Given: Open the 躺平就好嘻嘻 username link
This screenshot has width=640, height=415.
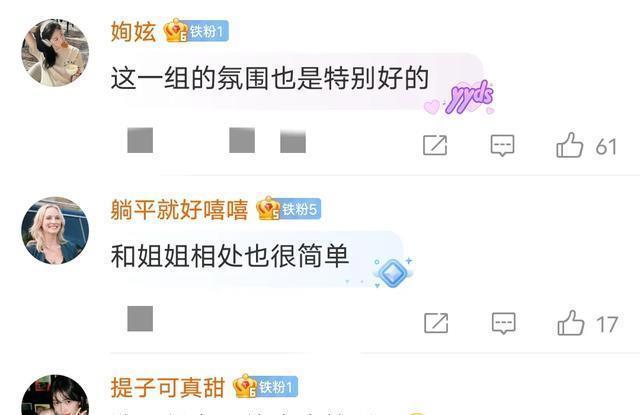Looking at the screenshot, I should [179, 209].
